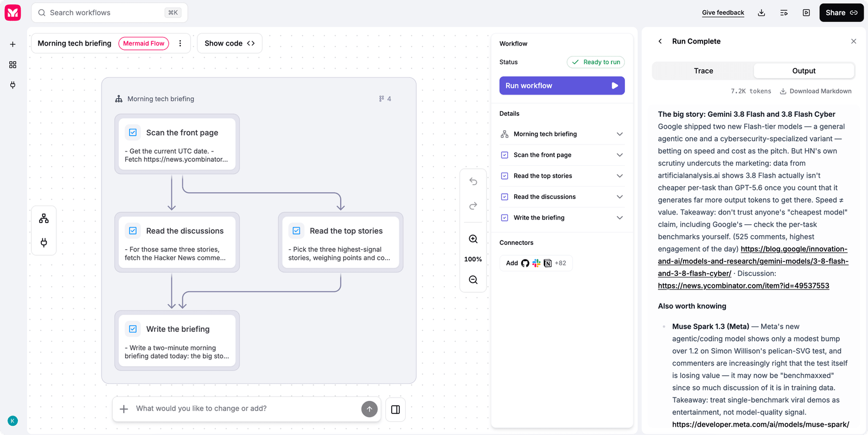Zoom out with the magnifier minus icon
The height and width of the screenshot is (435, 868).
tap(473, 280)
